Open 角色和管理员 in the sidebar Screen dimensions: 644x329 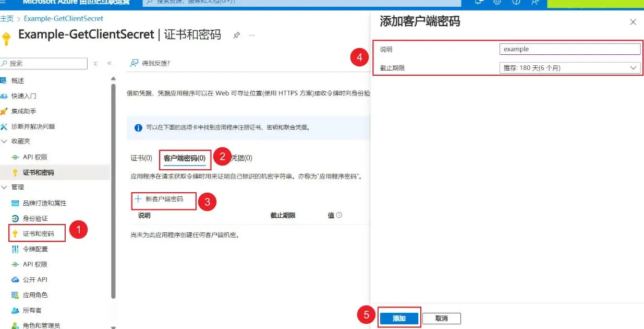tap(42, 325)
